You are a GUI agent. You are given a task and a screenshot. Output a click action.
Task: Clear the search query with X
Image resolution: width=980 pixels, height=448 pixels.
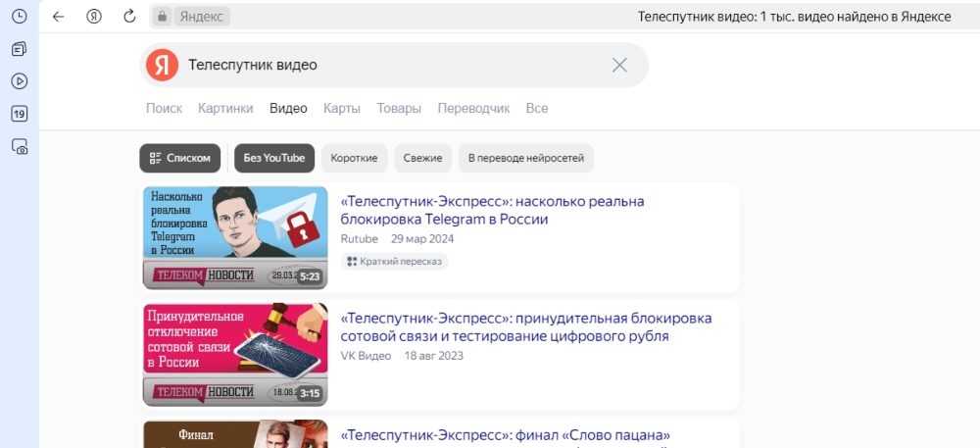point(619,65)
